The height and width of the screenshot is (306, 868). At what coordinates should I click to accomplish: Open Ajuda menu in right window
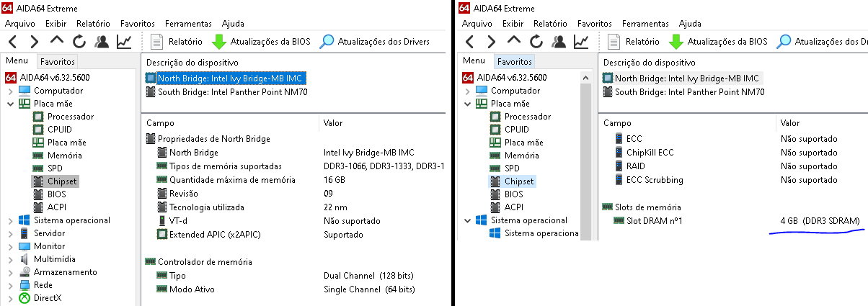tap(691, 24)
